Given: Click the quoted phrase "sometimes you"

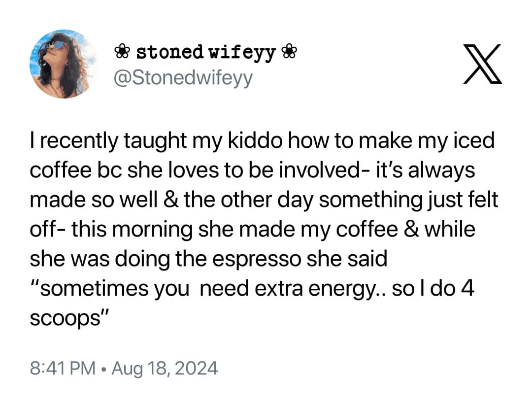Looking at the screenshot, I should 109,289.
